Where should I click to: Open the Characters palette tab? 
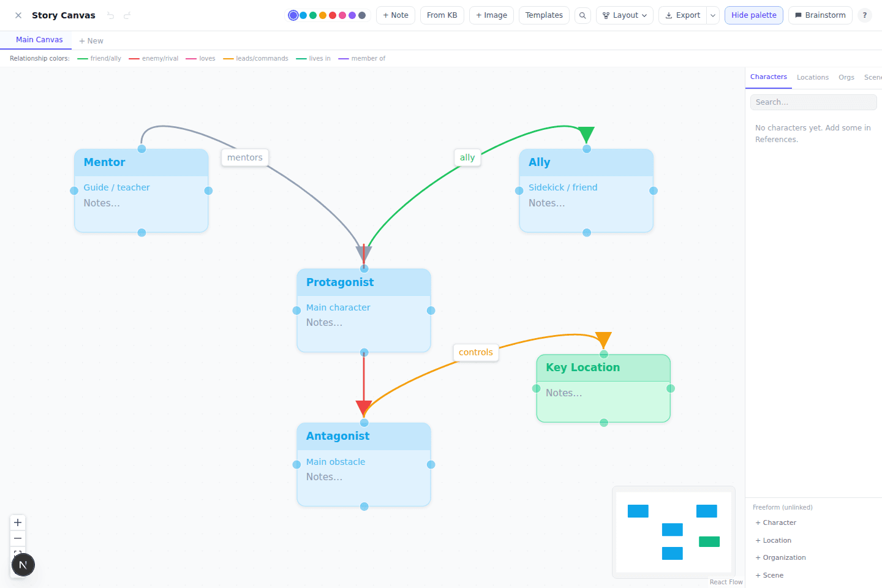(769, 77)
